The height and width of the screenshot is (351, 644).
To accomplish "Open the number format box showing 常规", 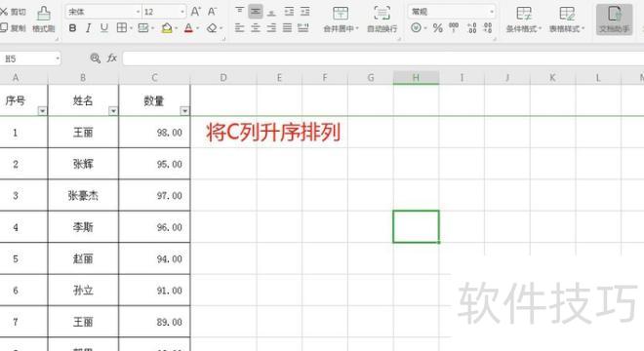I will 452,12.
